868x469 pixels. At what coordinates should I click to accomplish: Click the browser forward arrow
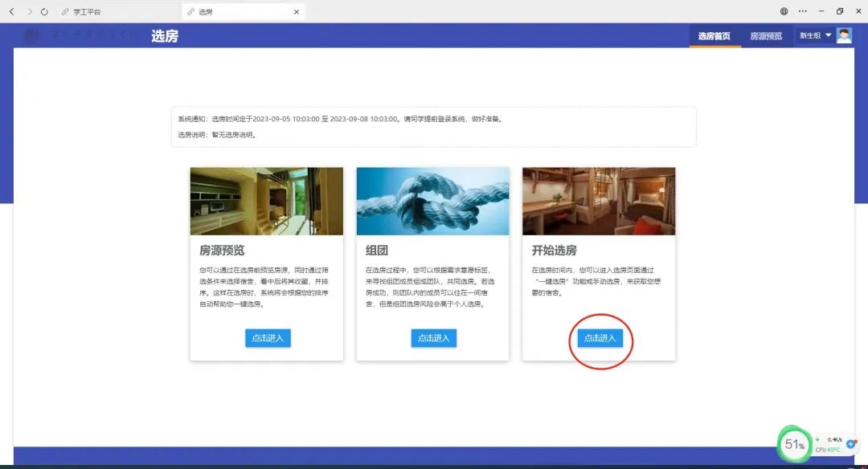click(30, 12)
